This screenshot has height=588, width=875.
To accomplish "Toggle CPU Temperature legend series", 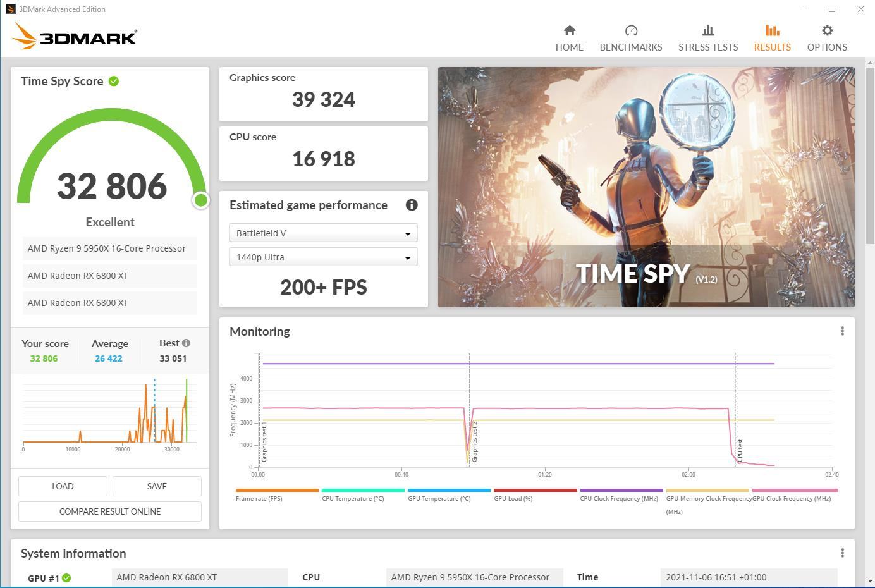I will point(363,495).
